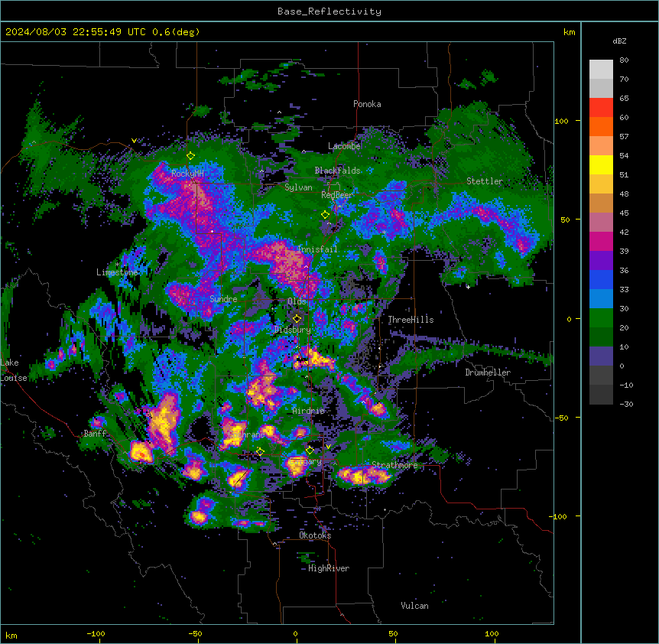Click the -50 tick on the right axis

(561, 418)
